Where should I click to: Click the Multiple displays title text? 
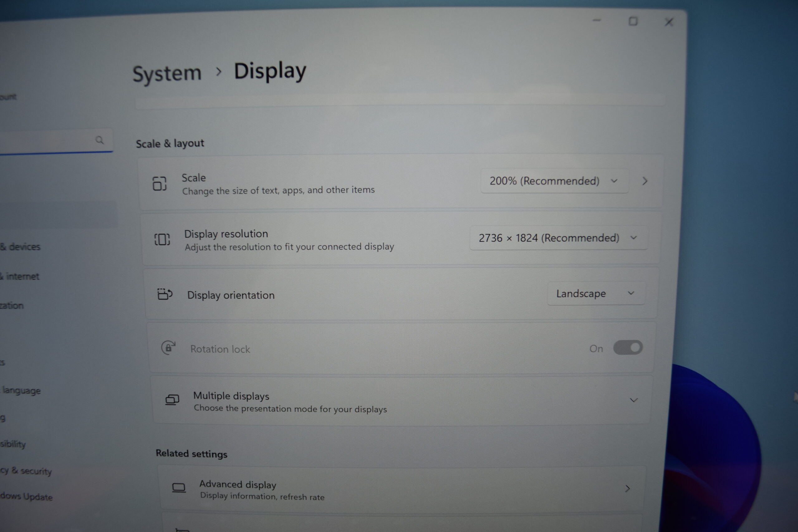point(231,396)
